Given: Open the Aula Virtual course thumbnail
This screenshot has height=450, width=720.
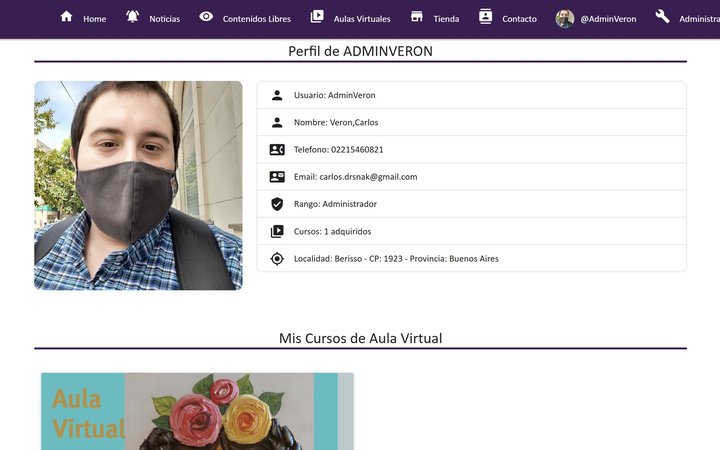Looking at the screenshot, I should (197, 411).
